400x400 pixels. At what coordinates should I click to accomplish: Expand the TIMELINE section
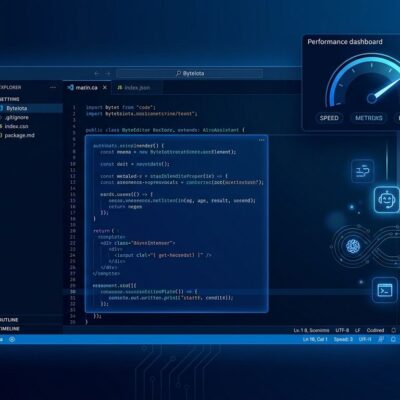10,328
